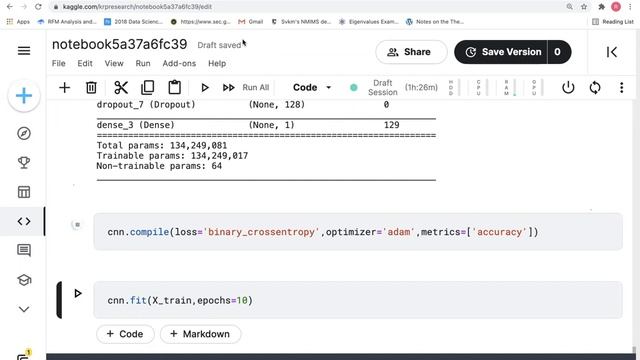Open Datasets table icon in the sidebar
The height and width of the screenshot is (360, 640).
click(24, 192)
